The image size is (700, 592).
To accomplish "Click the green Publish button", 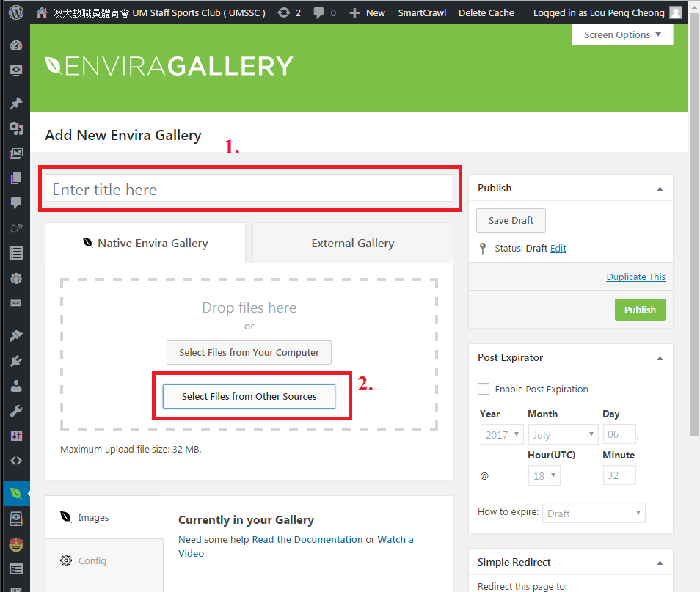I will pos(640,310).
